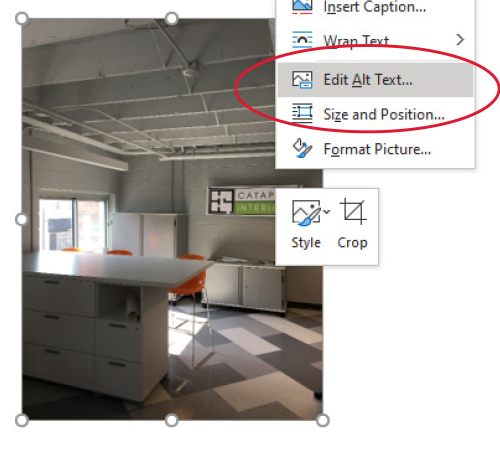Select the Crop tool icon

[353, 212]
